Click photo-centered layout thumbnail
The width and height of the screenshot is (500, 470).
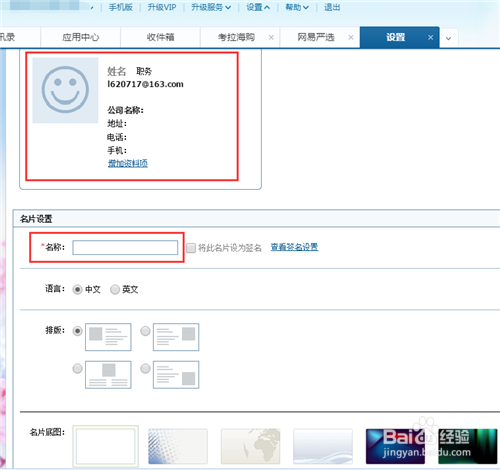[x=108, y=375]
